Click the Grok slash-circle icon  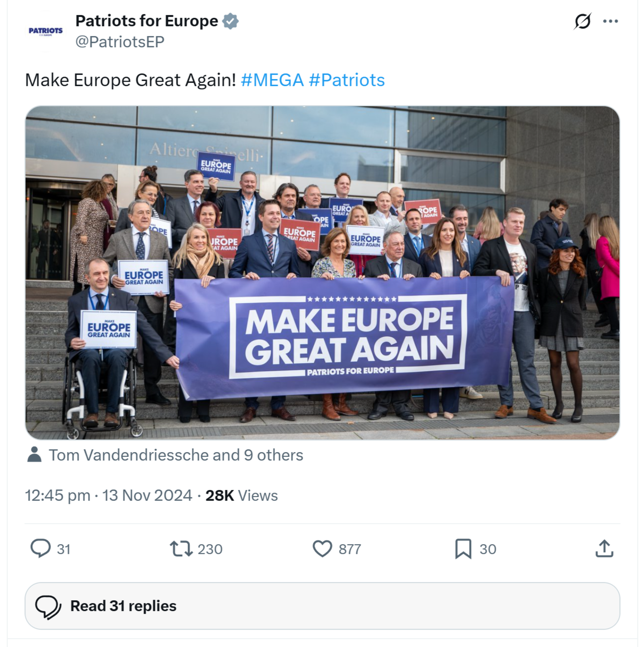[583, 21]
